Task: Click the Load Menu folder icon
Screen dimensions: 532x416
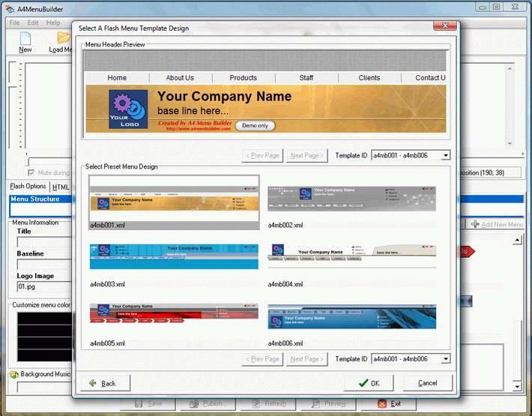Action: 64,37
